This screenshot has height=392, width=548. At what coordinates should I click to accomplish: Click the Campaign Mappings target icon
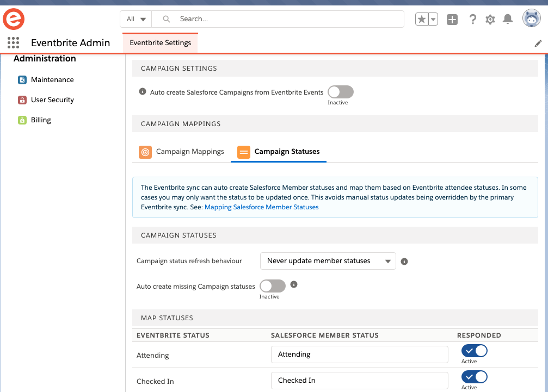tap(145, 152)
